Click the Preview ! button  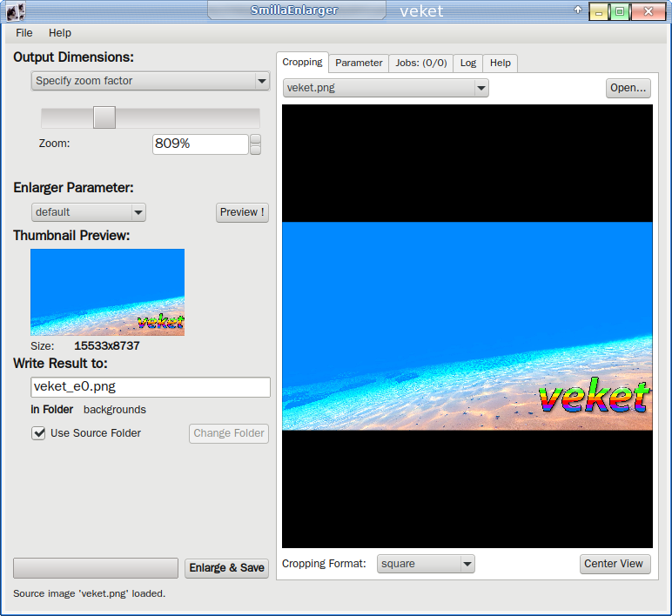click(x=242, y=212)
